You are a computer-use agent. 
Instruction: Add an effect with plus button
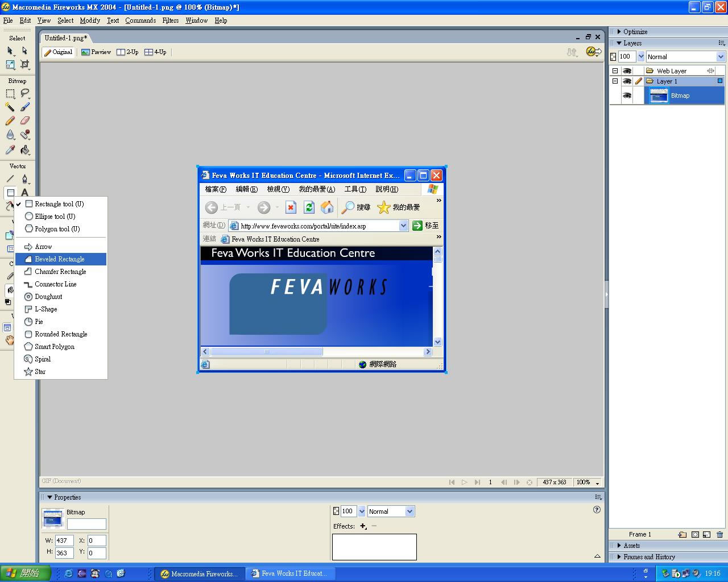pyautogui.click(x=363, y=526)
